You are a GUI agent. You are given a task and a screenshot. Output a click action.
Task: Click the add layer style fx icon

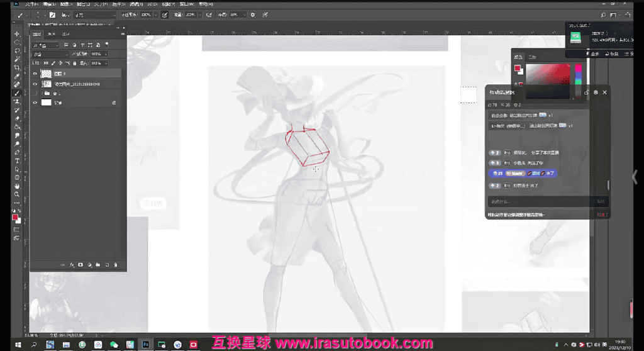[72, 265]
